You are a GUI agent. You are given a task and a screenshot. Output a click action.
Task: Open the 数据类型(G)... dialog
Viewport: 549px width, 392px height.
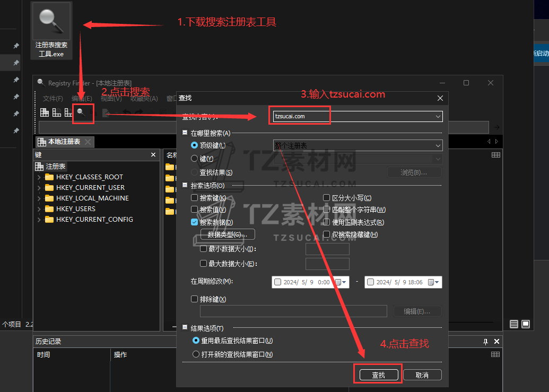(228, 234)
